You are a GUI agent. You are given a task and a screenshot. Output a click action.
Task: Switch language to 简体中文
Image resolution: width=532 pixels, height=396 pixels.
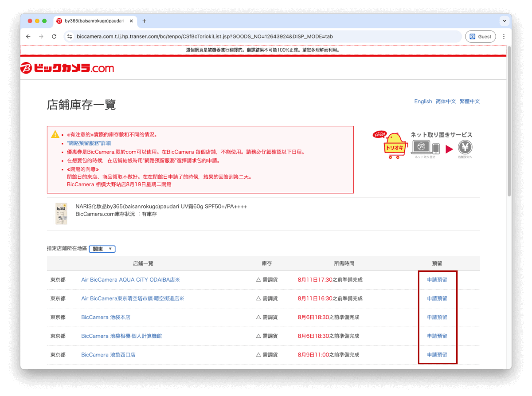tap(446, 102)
